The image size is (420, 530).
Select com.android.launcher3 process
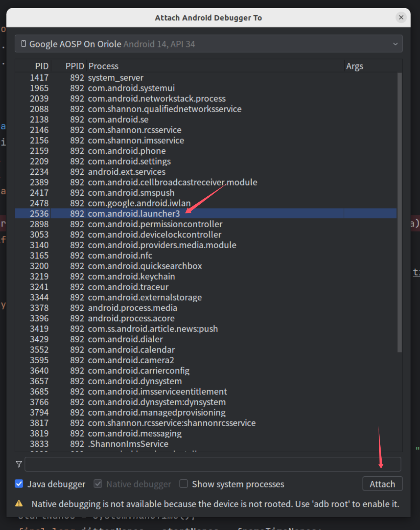pyautogui.click(x=134, y=214)
